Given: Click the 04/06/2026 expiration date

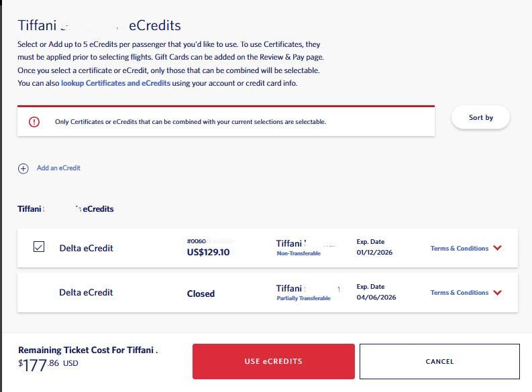Looking at the screenshot, I should (376, 298).
